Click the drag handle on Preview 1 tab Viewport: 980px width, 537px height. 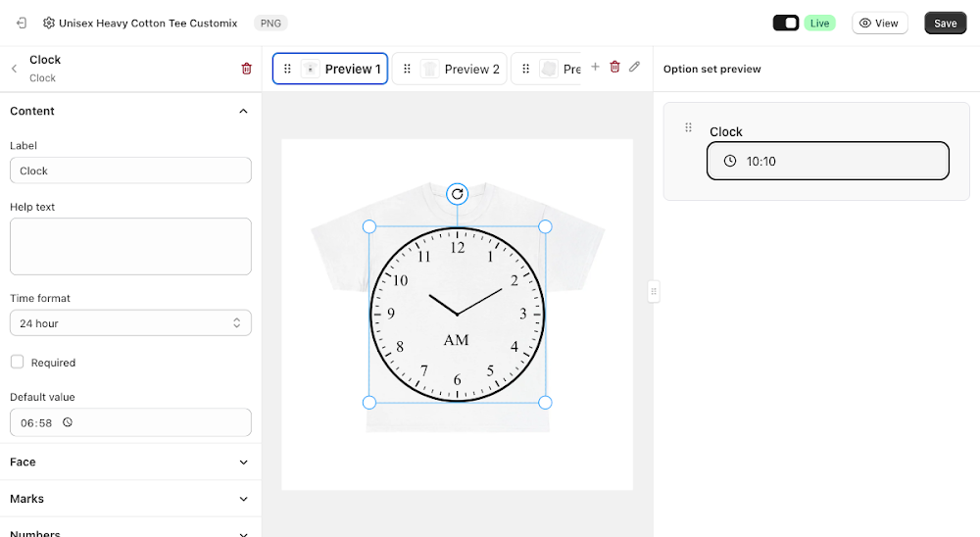click(x=287, y=69)
